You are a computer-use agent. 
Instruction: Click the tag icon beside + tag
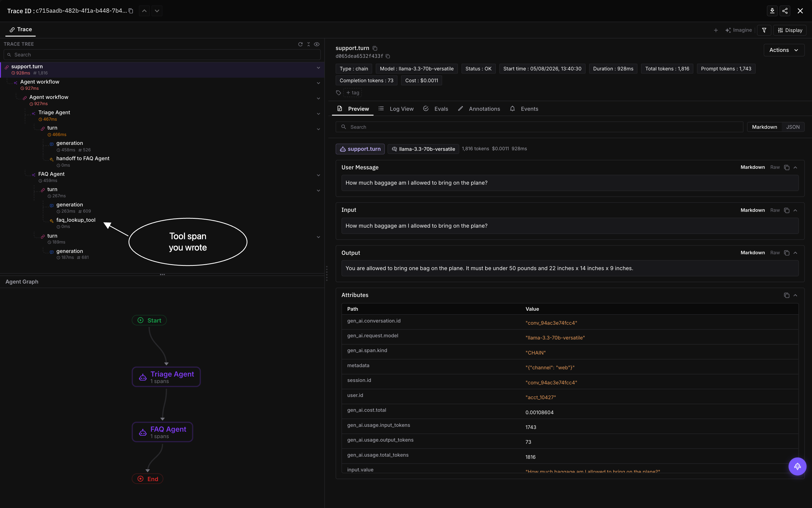tap(338, 93)
